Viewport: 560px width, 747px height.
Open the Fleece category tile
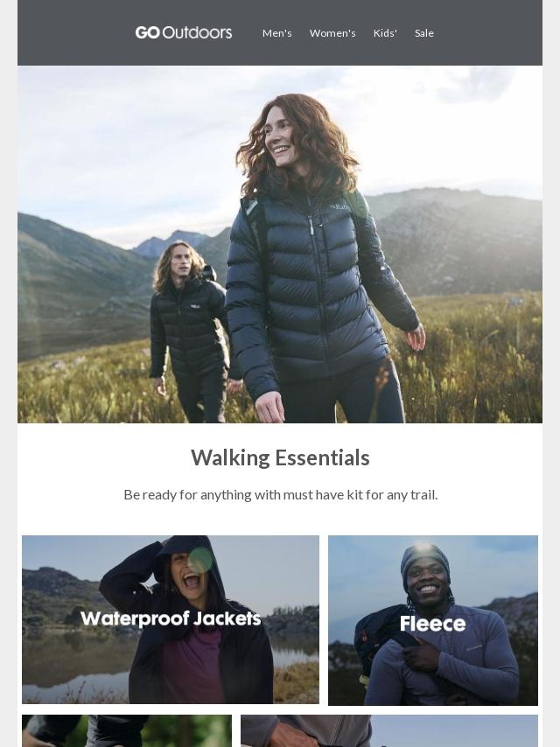[433, 620]
